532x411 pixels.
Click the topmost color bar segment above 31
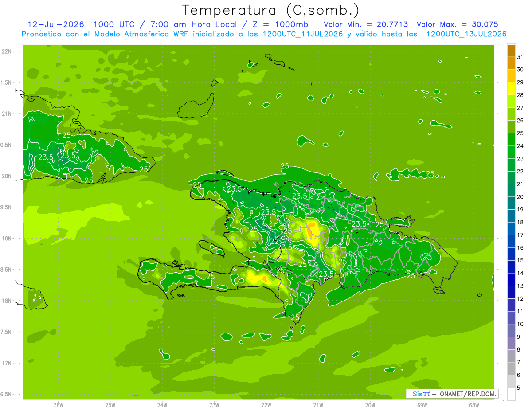pos(511,51)
